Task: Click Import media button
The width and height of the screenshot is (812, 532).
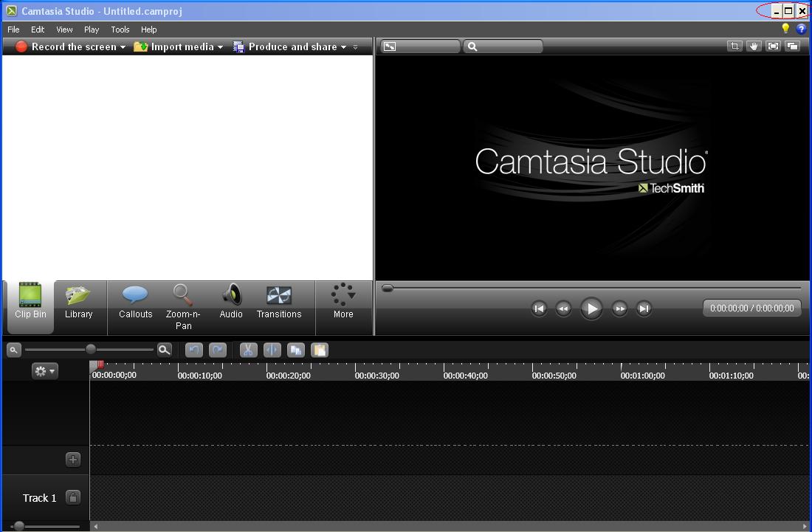Action: [x=173, y=46]
